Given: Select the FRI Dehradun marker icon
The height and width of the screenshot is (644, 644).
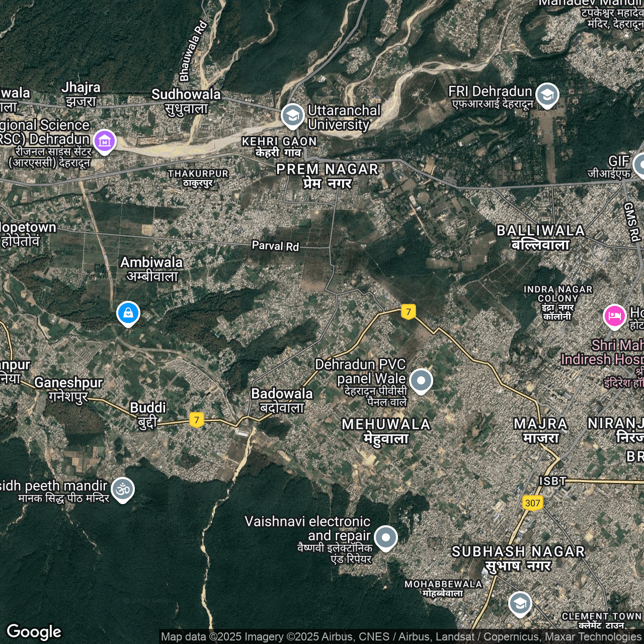Looking at the screenshot, I should point(547,95).
